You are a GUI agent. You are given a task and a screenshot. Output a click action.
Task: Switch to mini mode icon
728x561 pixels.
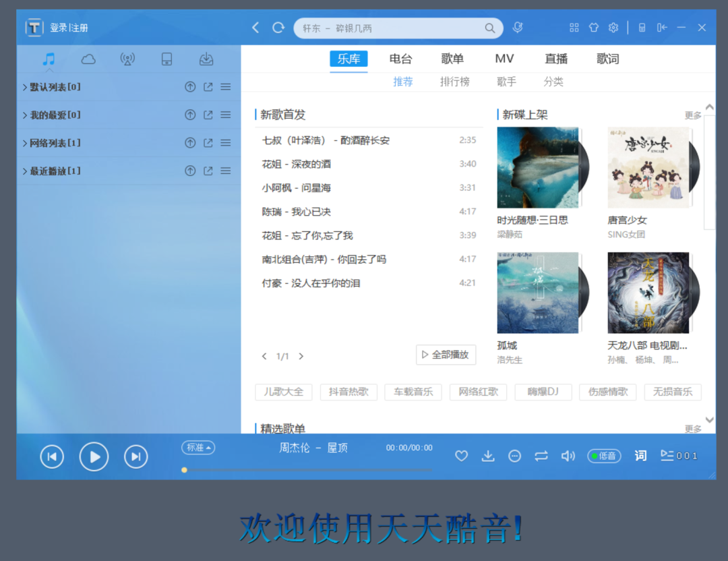642,28
